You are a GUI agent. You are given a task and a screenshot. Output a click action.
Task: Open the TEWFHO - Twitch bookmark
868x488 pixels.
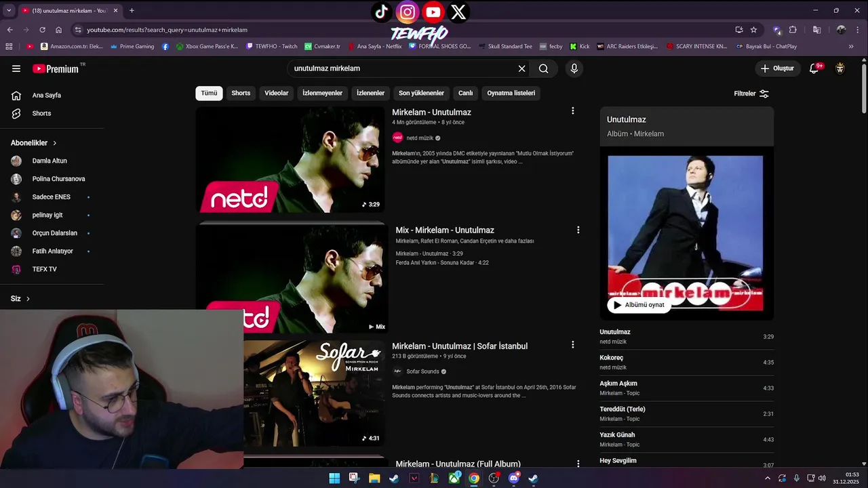tap(271, 46)
